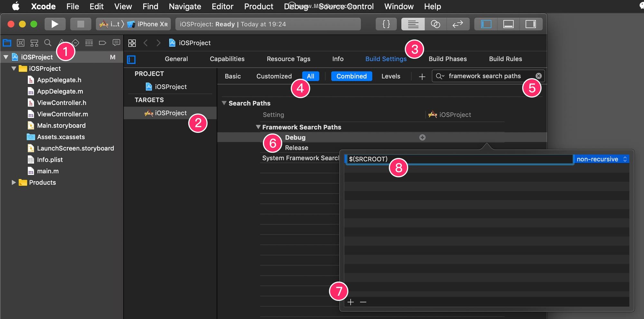644x319 pixels.
Task: Open the Library with curly braces button
Action: click(386, 24)
